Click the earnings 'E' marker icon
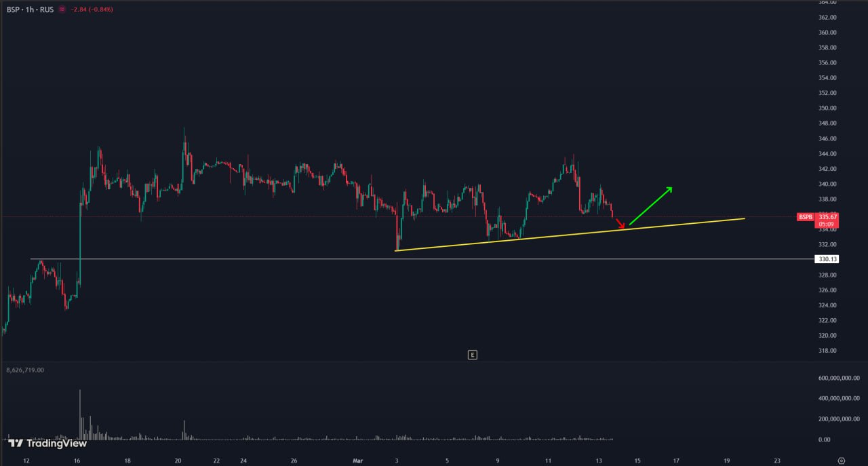 click(x=472, y=355)
